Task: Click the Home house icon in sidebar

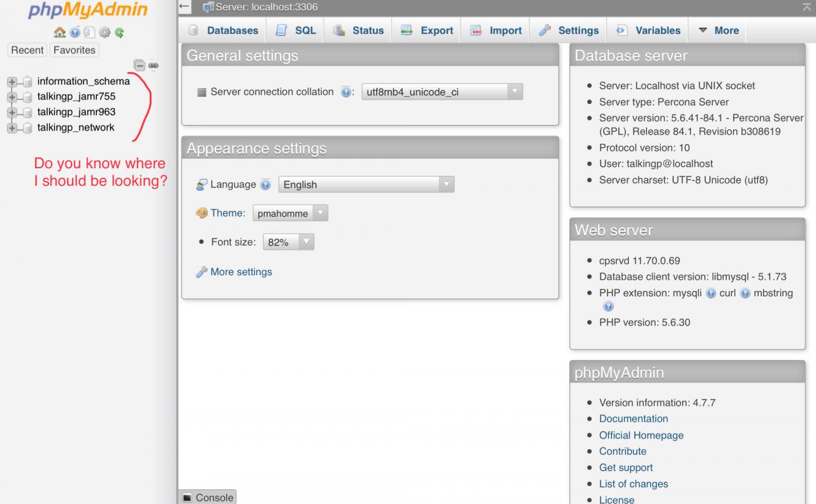Action: [59, 32]
